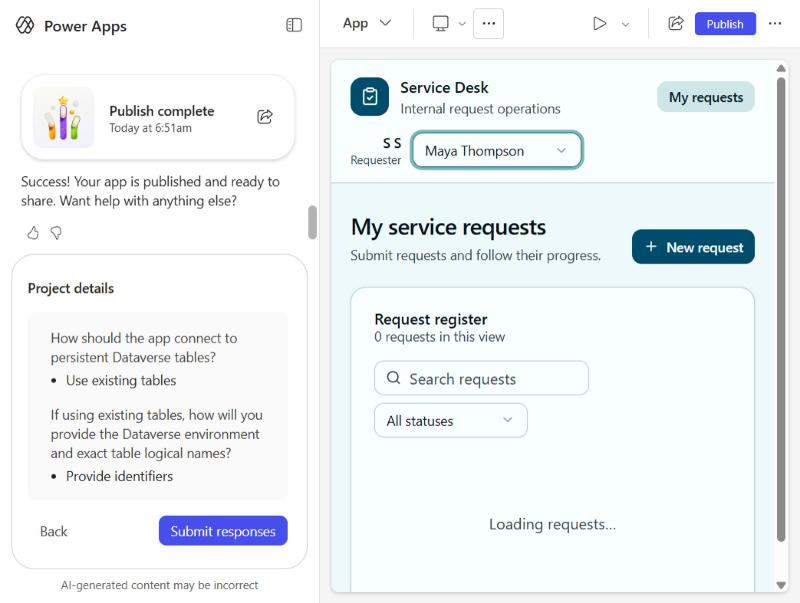Select the 'Use existing tables' answer
Image resolution: width=800 pixels, height=603 pixels.
click(x=121, y=381)
